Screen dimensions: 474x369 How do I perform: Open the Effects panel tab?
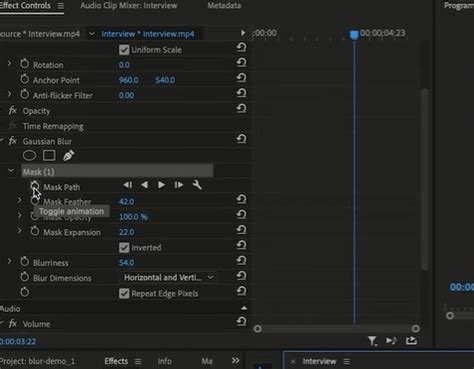(116, 361)
